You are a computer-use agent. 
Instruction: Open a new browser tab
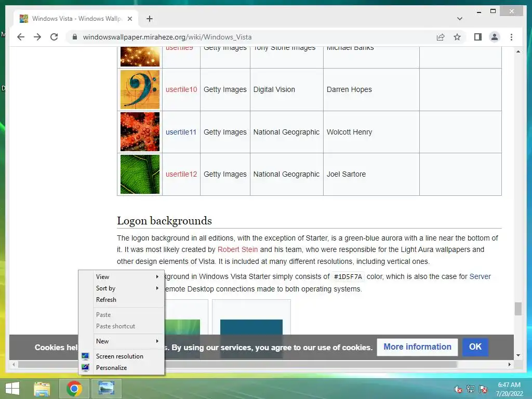(150, 19)
